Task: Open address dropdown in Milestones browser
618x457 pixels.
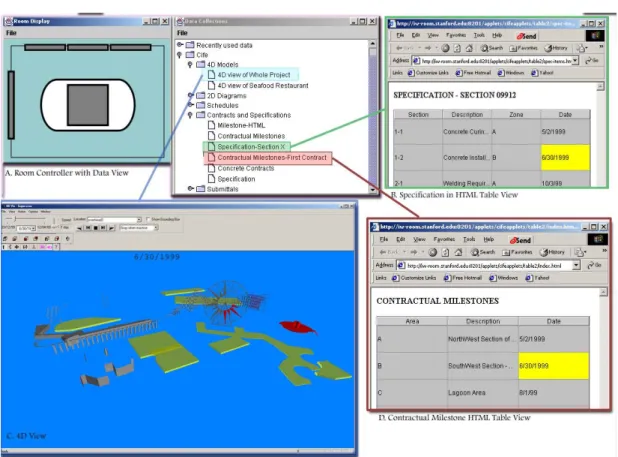Action: click(x=576, y=265)
